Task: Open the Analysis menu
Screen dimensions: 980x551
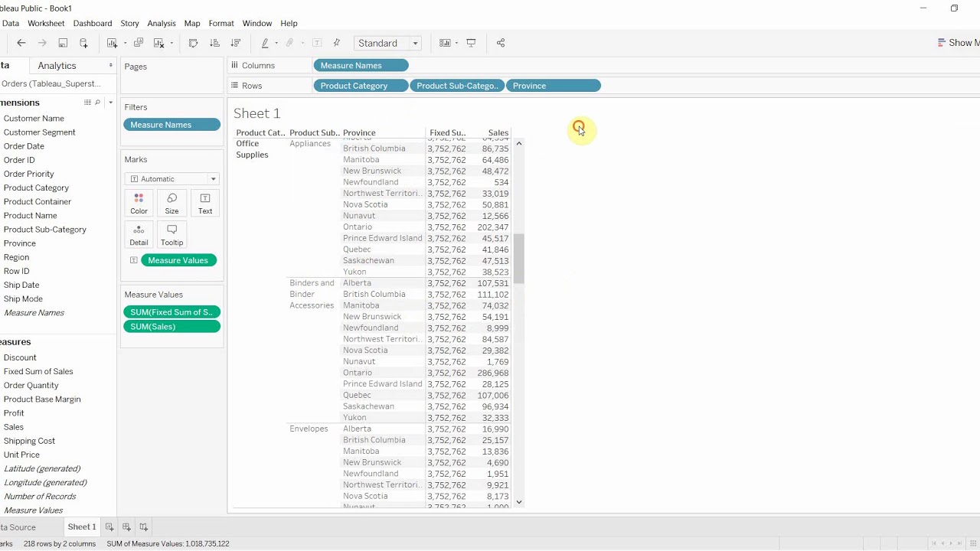Action: (162, 23)
